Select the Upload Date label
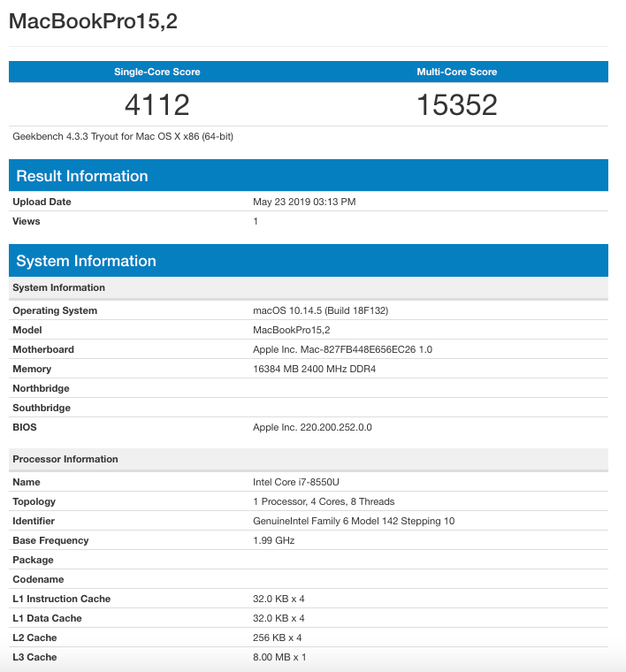 (x=42, y=202)
